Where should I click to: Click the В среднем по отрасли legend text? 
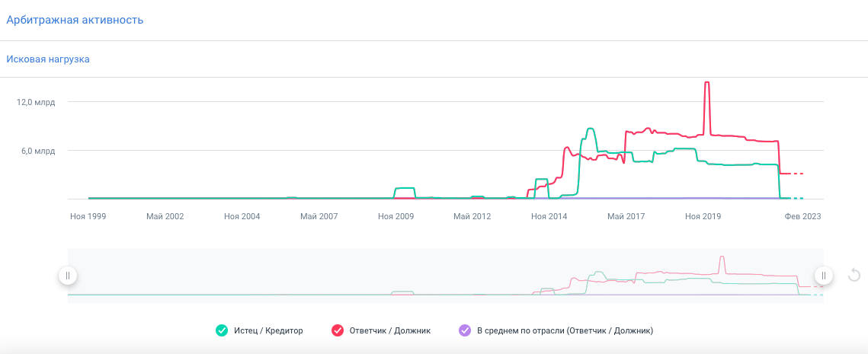(x=564, y=330)
